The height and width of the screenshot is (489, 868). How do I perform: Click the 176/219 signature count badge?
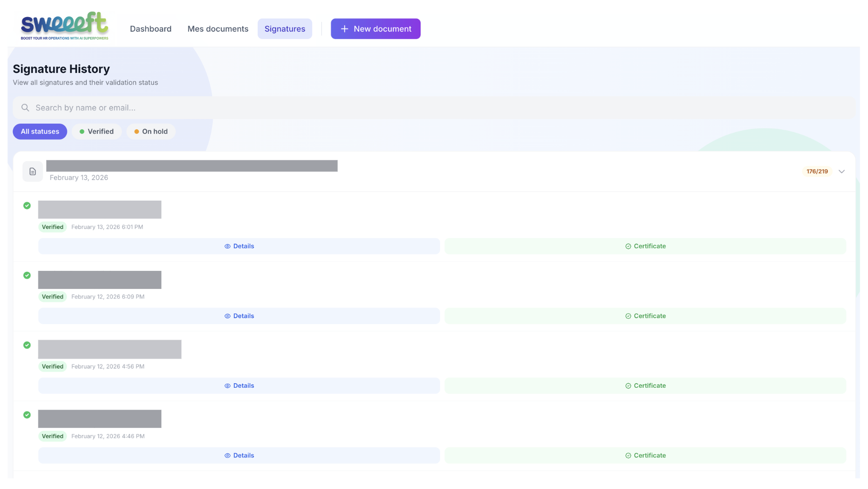click(x=817, y=171)
